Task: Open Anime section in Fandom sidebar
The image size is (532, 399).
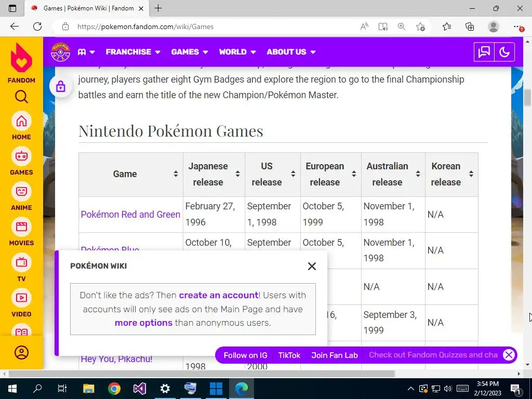Action: point(21,196)
